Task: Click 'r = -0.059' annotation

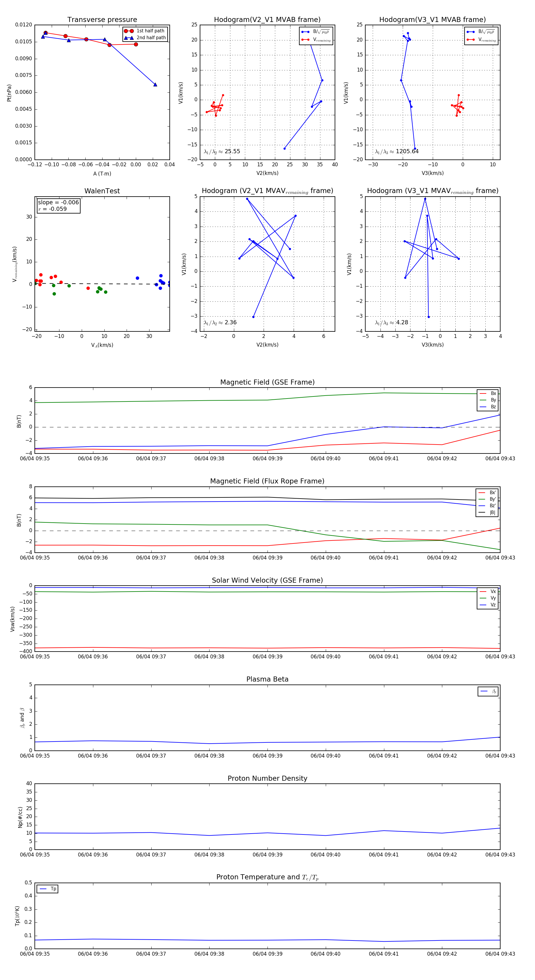Action: tap(52, 209)
